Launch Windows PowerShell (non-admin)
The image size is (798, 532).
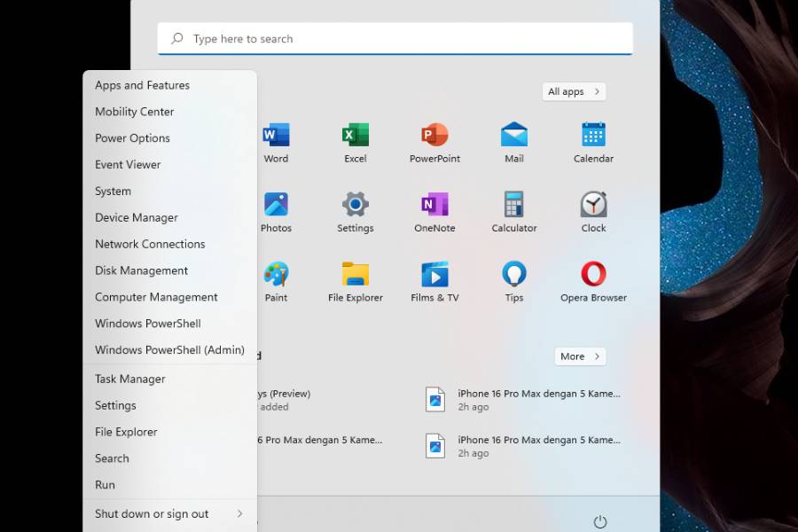pyautogui.click(x=170, y=324)
